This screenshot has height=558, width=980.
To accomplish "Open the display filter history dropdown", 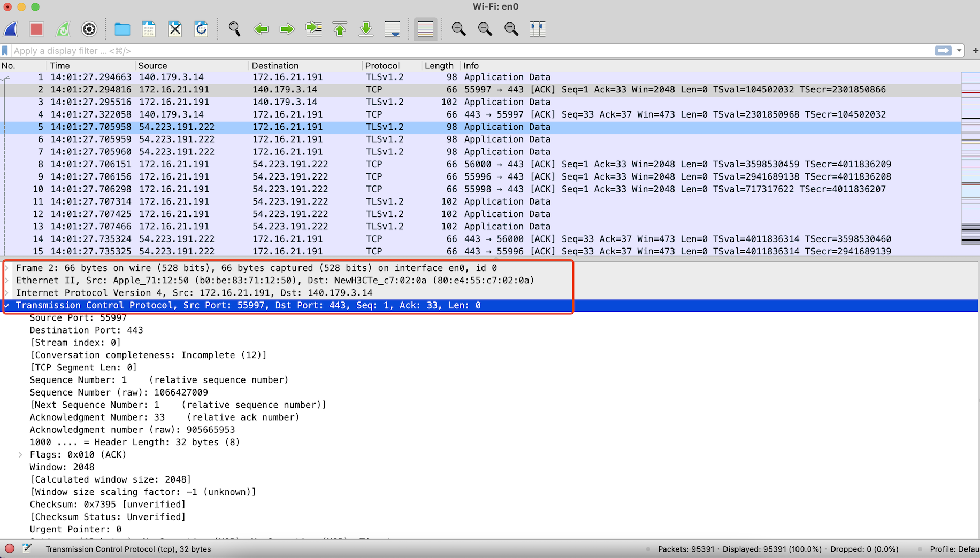I will coord(959,51).
